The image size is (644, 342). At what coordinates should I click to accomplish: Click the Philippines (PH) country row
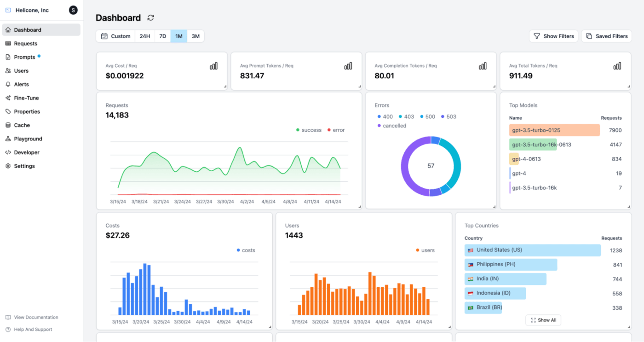pyautogui.click(x=543, y=265)
